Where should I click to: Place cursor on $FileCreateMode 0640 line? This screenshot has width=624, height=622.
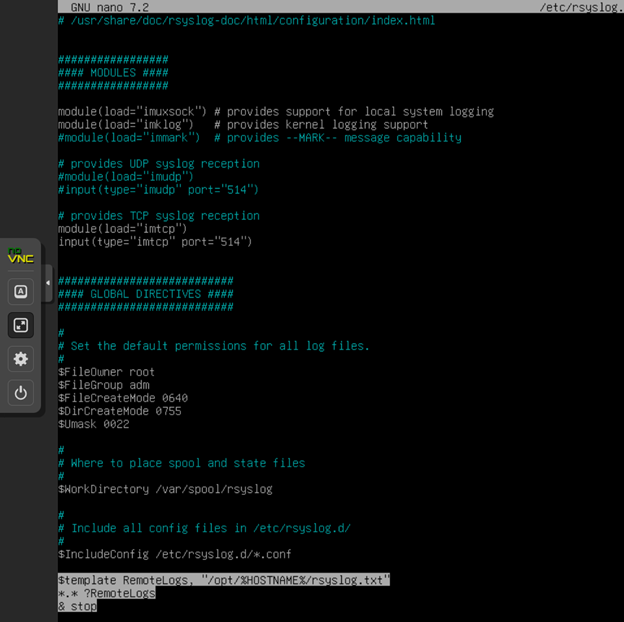click(x=122, y=398)
